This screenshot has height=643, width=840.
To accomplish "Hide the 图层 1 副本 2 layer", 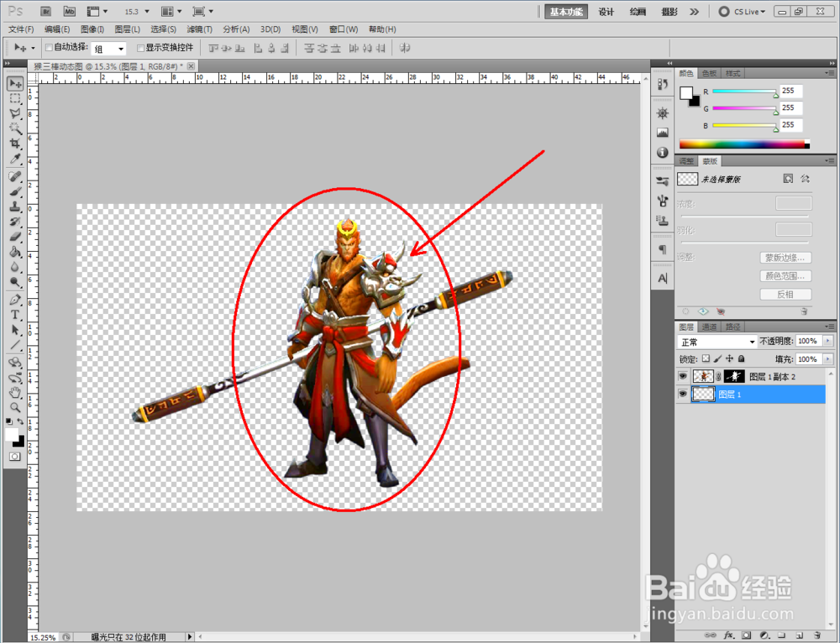I will (682, 376).
